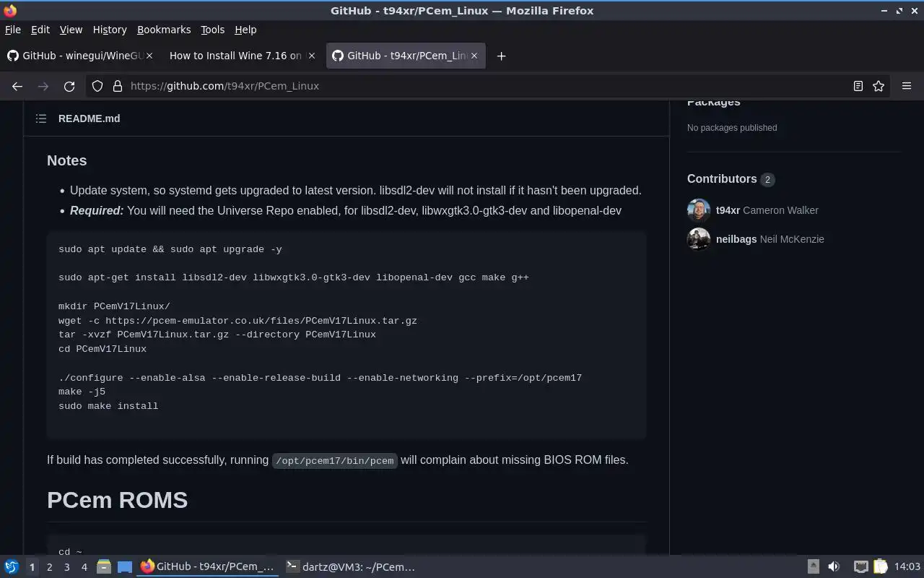Click the 'sudo apt-get install libsdl2-dev' line
924x578 pixels.
point(294,277)
